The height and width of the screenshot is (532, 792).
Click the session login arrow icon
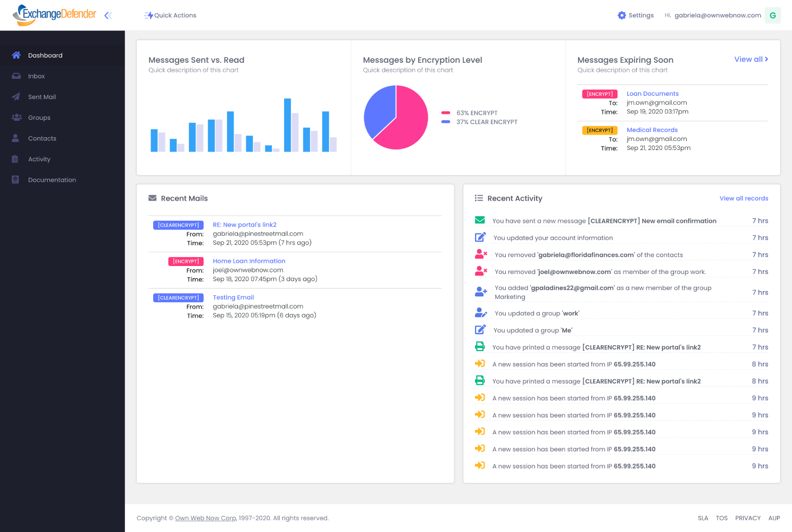pyautogui.click(x=480, y=363)
